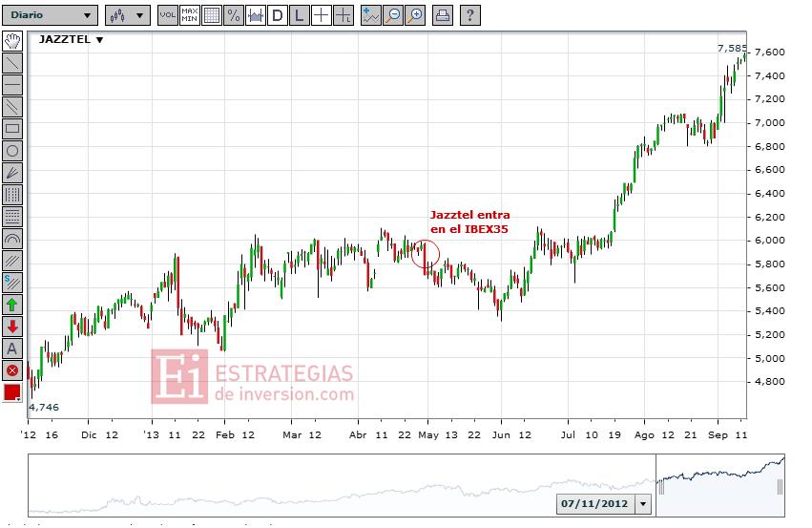Select the arcs drawing tool
Viewport: 812px width, 528px height.
pyautogui.click(x=12, y=239)
